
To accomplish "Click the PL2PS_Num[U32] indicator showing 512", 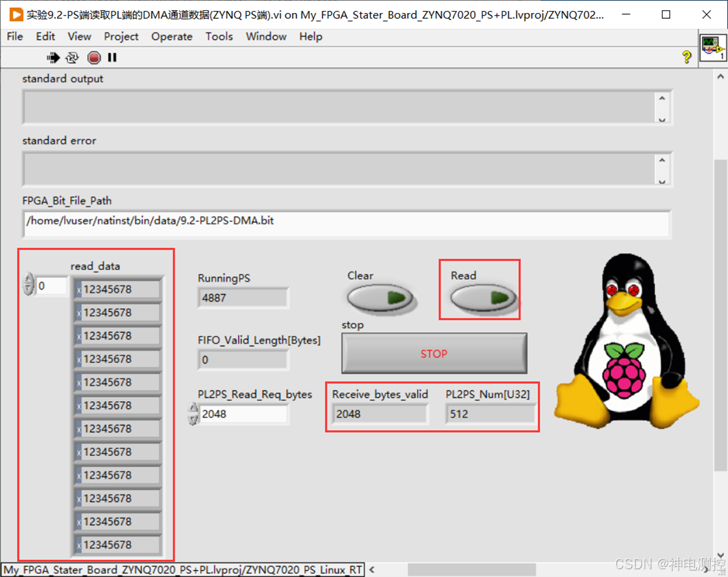I will click(491, 414).
